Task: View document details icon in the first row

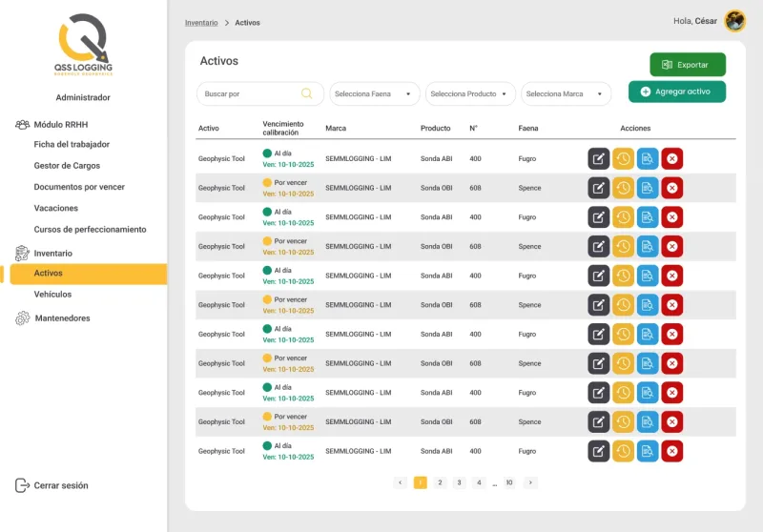Action: [x=648, y=158]
